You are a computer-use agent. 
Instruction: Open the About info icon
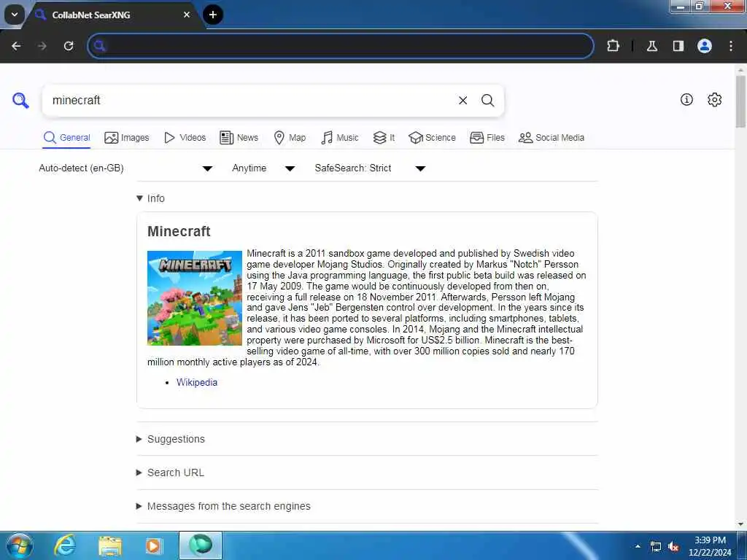[686, 99]
